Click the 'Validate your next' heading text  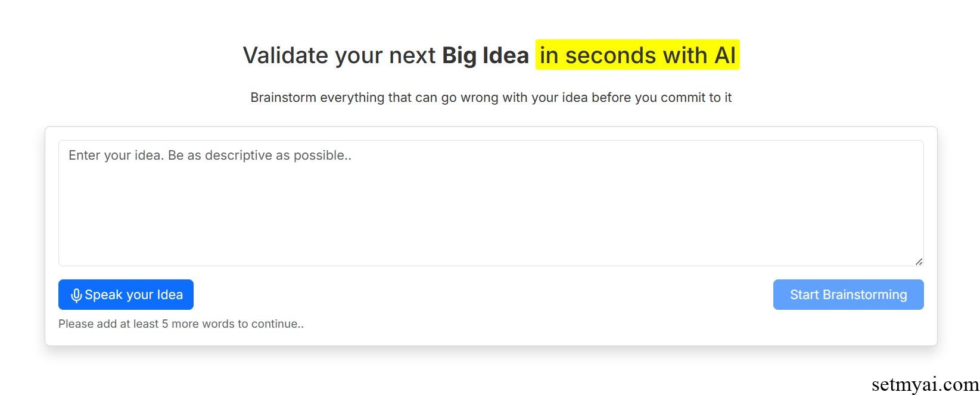coord(340,55)
